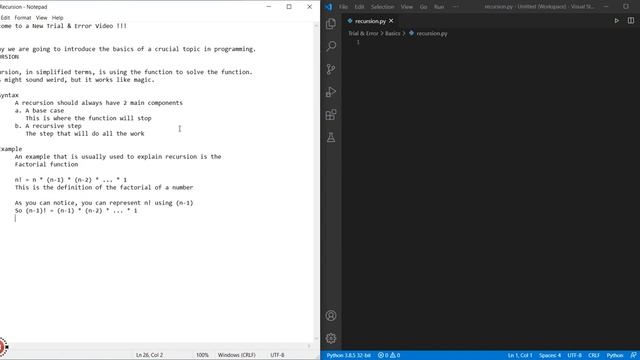Click the 'b. A recursive step' line
Image resolution: width=640 pixels, height=360 pixels.
point(48,126)
